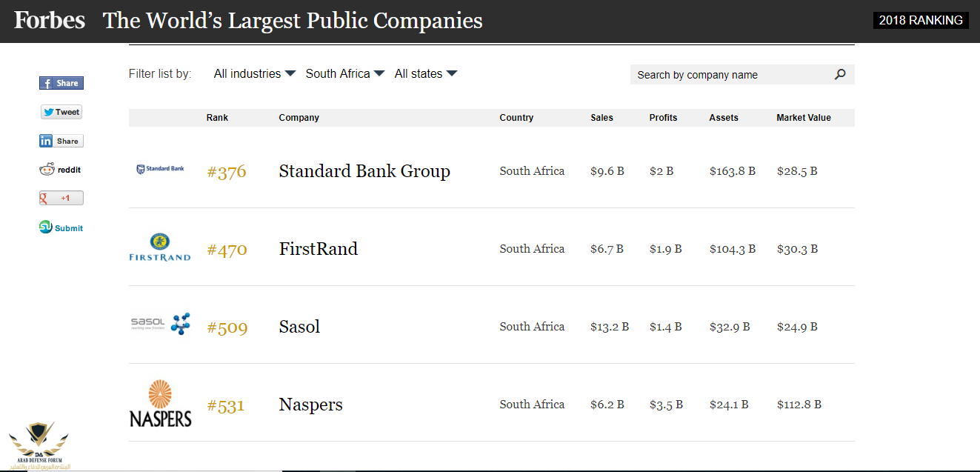Expand the All industries filter
Viewport: 980px width, 472px height.
255,73
